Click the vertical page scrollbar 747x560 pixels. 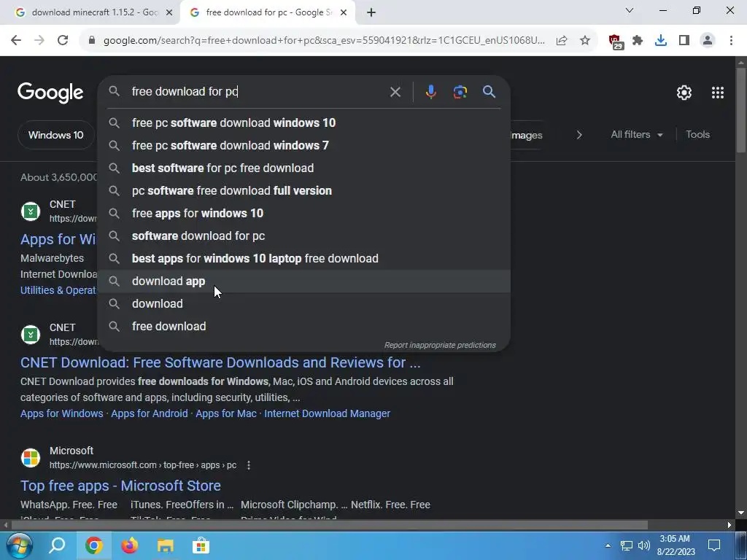click(741, 111)
